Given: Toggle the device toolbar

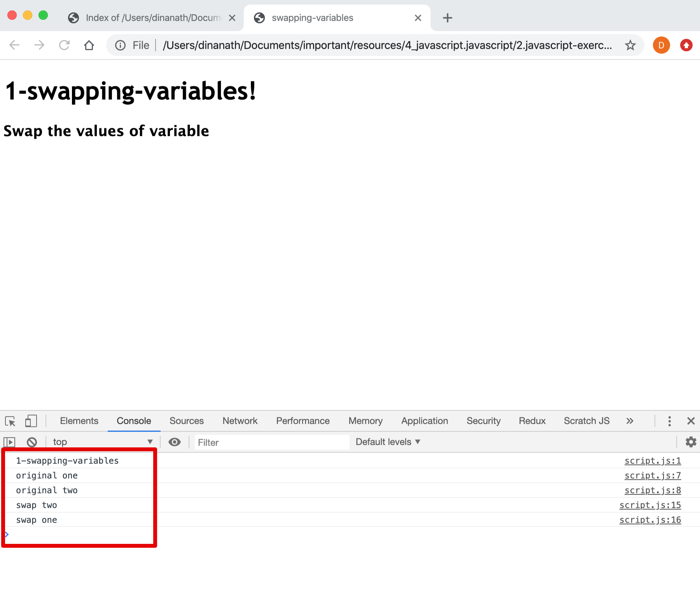Looking at the screenshot, I should [31, 421].
